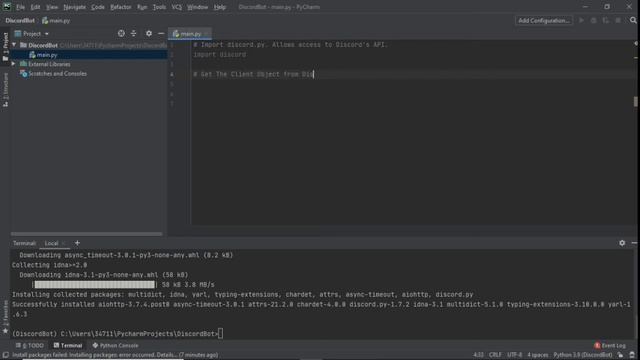Click the pip download progress bar in terminal
Screen dimensions: 640x360
[94, 284]
